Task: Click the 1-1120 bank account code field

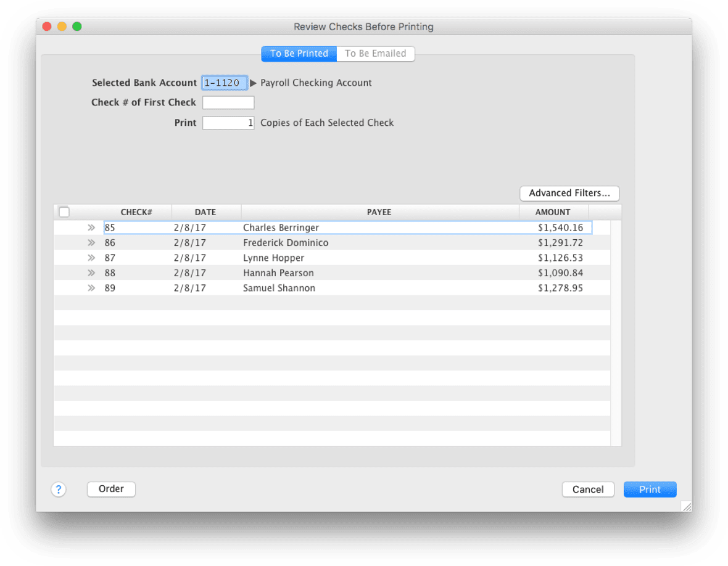Action: point(224,83)
